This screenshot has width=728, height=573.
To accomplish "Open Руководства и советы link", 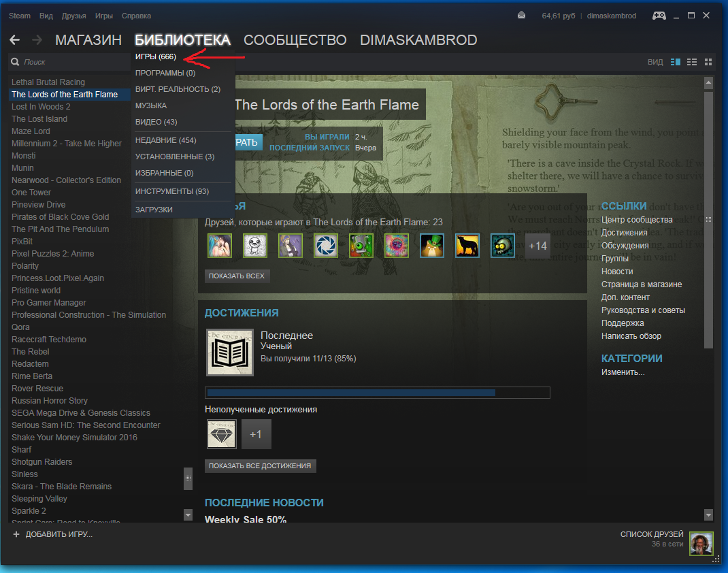I will (643, 310).
